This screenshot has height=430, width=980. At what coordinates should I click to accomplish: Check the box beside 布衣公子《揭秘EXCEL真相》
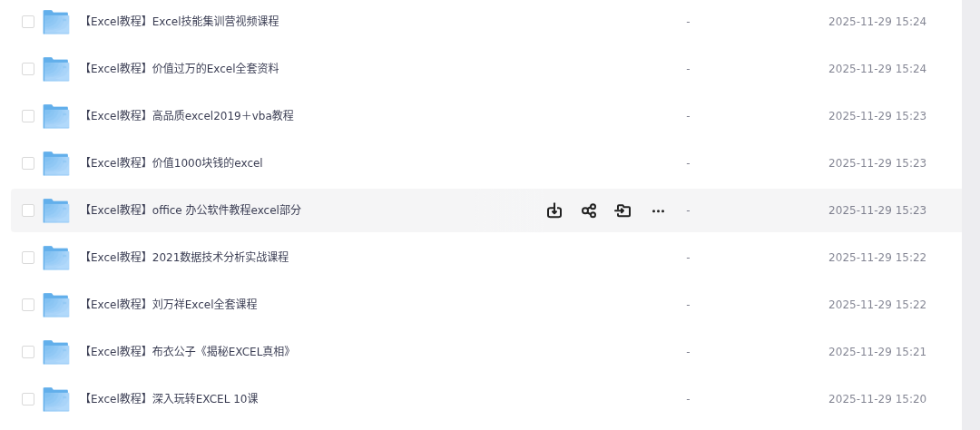click(x=28, y=352)
